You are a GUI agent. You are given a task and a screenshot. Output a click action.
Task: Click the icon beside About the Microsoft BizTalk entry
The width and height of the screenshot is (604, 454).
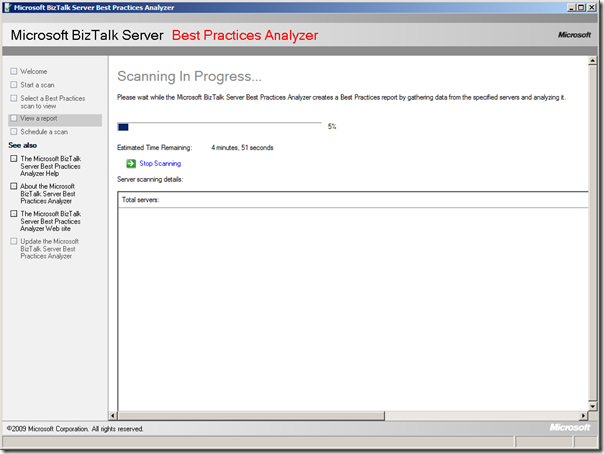click(14, 186)
